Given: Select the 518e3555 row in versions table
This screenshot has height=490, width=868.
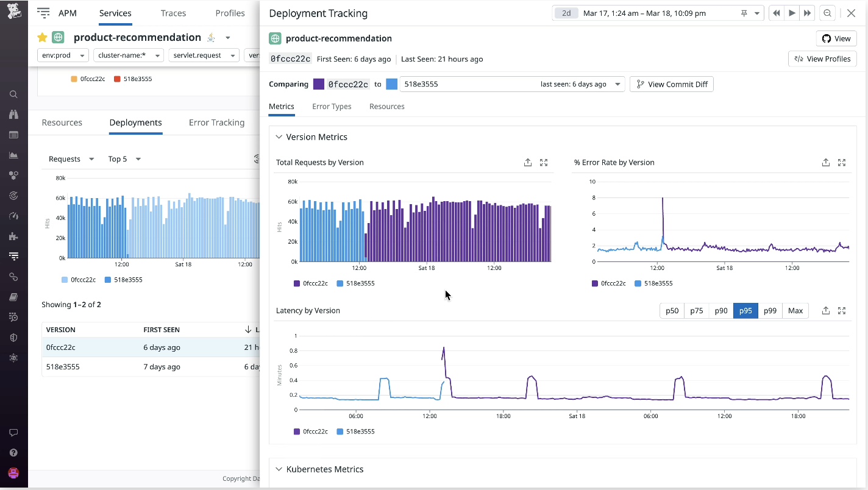Looking at the screenshot, I should pyautogui.click(x=151, y=367).
